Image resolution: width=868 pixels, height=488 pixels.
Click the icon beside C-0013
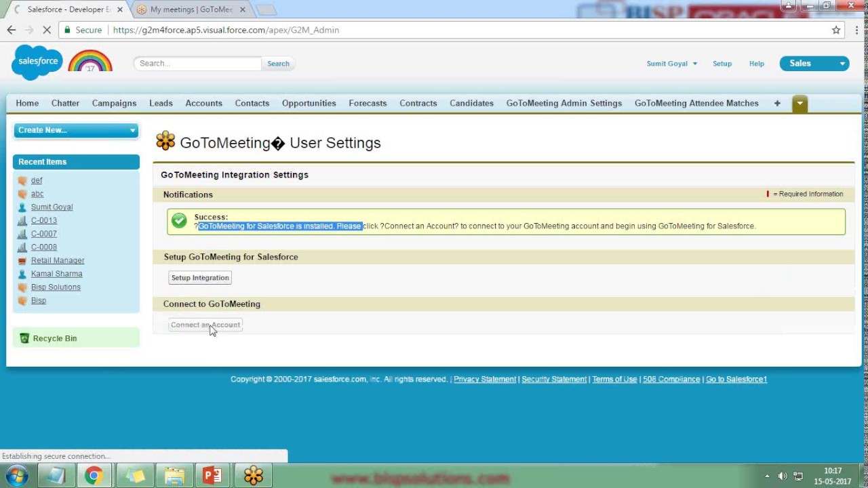[x=22, y=220]
